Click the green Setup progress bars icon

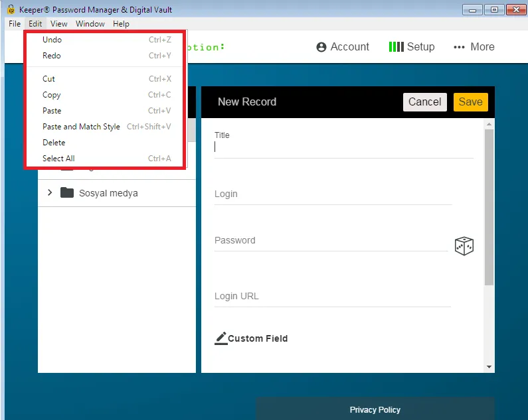click(x=396, y=47)
